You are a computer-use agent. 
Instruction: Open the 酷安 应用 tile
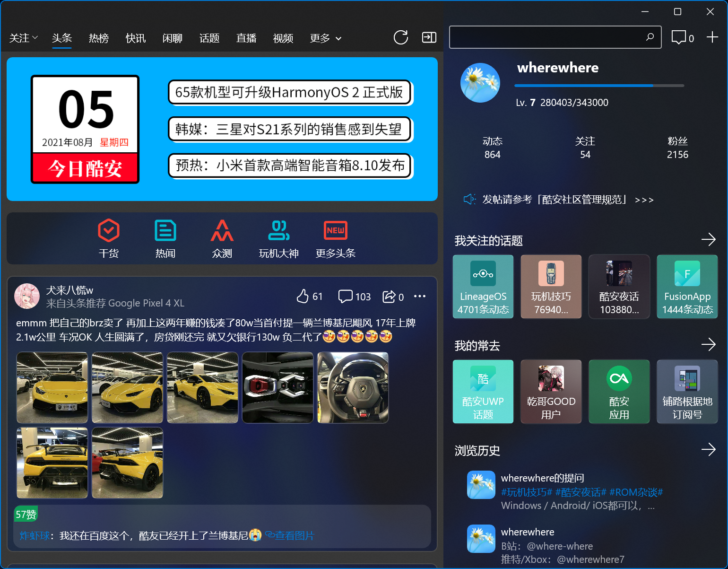(619, 392)
